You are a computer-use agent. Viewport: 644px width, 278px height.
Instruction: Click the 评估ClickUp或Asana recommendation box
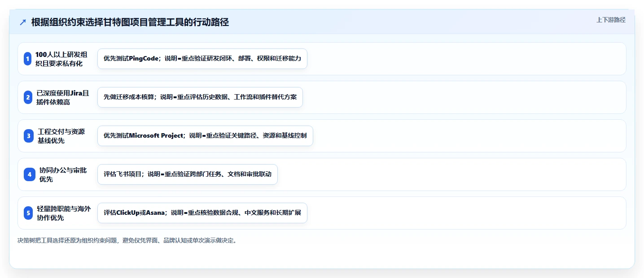pyautogui.click(x=202, y=213)
